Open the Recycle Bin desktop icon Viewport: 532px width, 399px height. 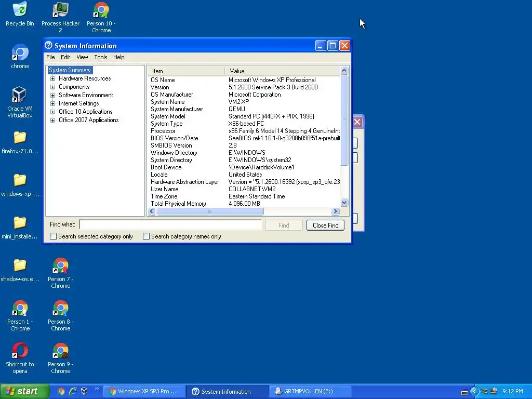tap(20, 14)
